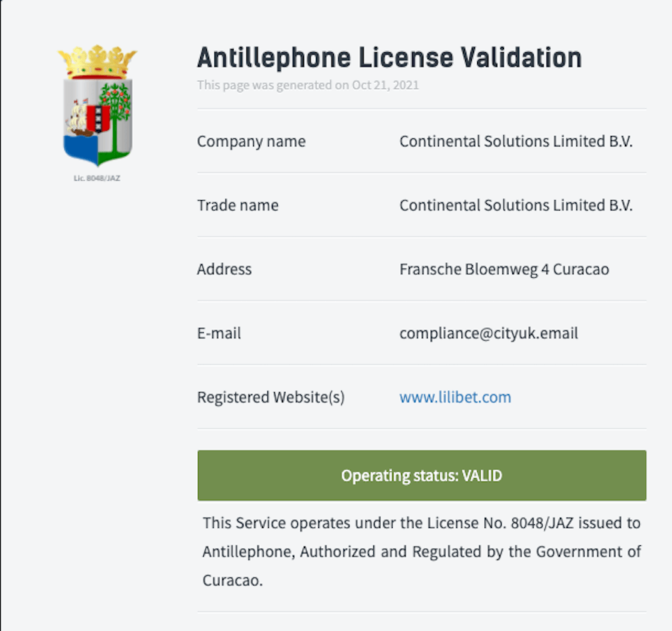Click the Company name label
The height and width of the screenshot is (631, 672).
[x=251, y=141]
